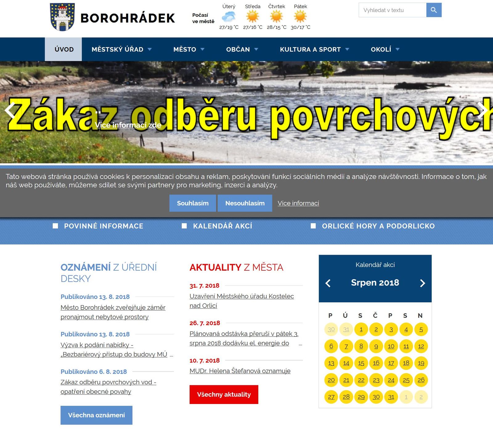This screenshot has width=493, height=448.
Task: Click the Čtvrtek sunny weather icon
Action: [x=276, y=17]
